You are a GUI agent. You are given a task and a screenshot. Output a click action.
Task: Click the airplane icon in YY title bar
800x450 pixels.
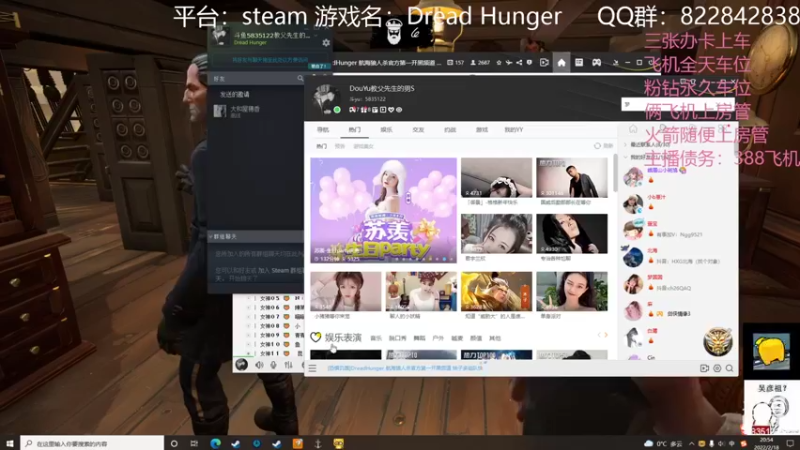click(509, 63)
